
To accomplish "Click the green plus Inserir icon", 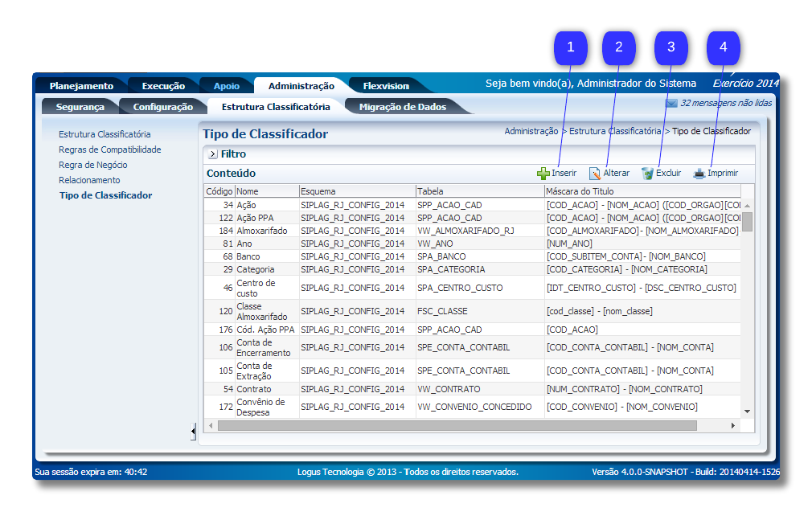I will point(543,173).
